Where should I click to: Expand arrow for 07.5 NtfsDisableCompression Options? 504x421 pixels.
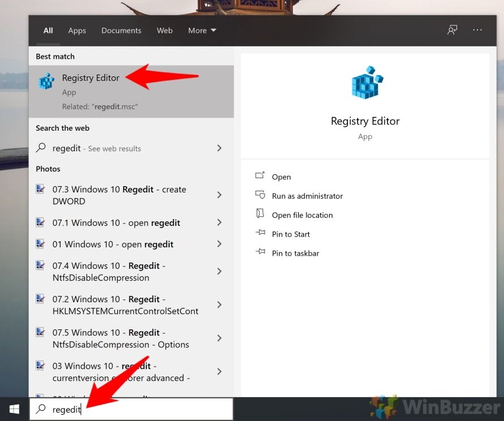(x=219, y=338)
